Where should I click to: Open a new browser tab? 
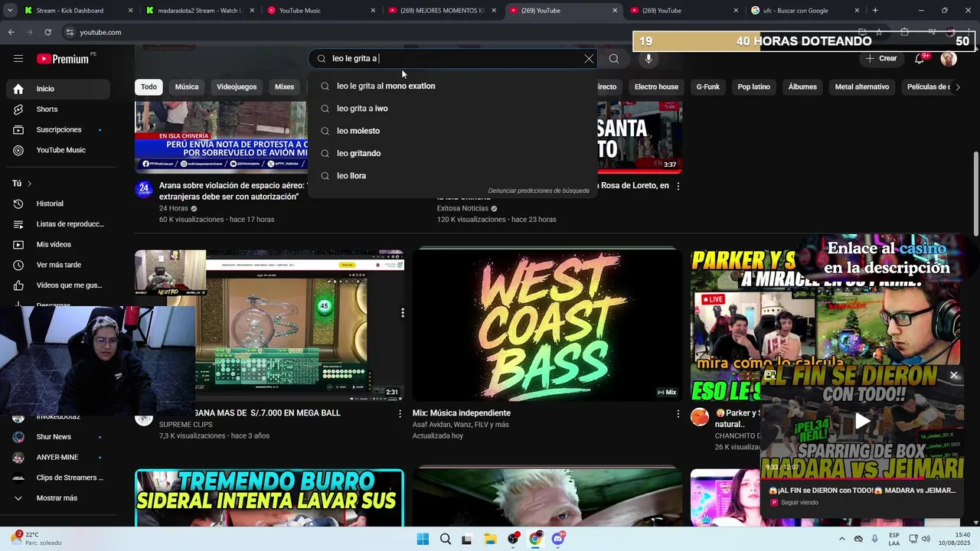[x=875, y=11]
